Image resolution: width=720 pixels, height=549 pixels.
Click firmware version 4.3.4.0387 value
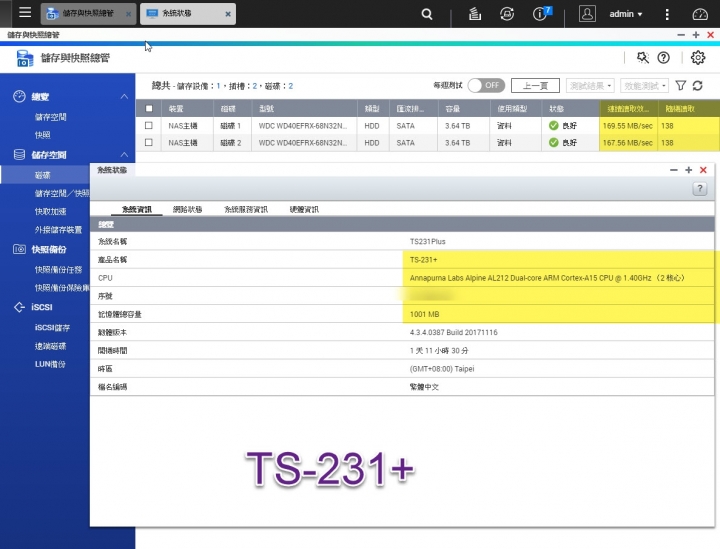[453, 332]
